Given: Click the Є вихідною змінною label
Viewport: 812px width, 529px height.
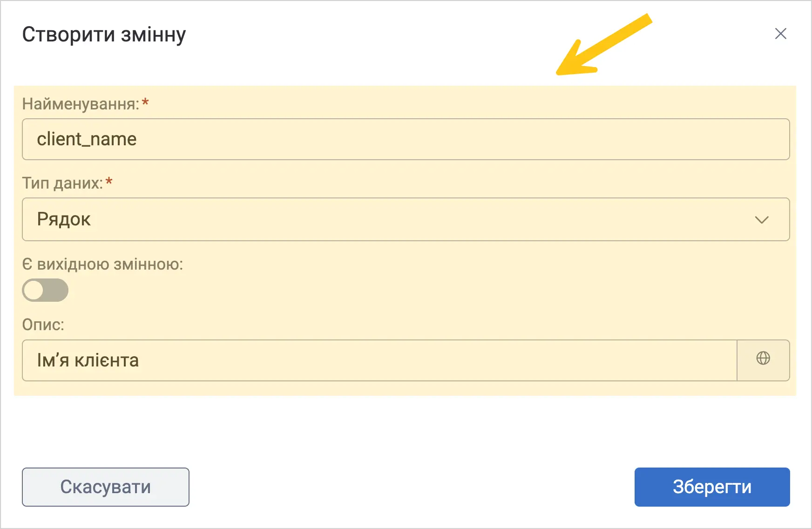Looking at the screenshot, I should coord(102,264).
